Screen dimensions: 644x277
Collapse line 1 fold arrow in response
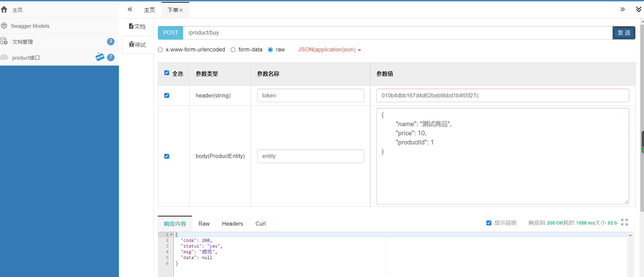[x=171, y=234]
